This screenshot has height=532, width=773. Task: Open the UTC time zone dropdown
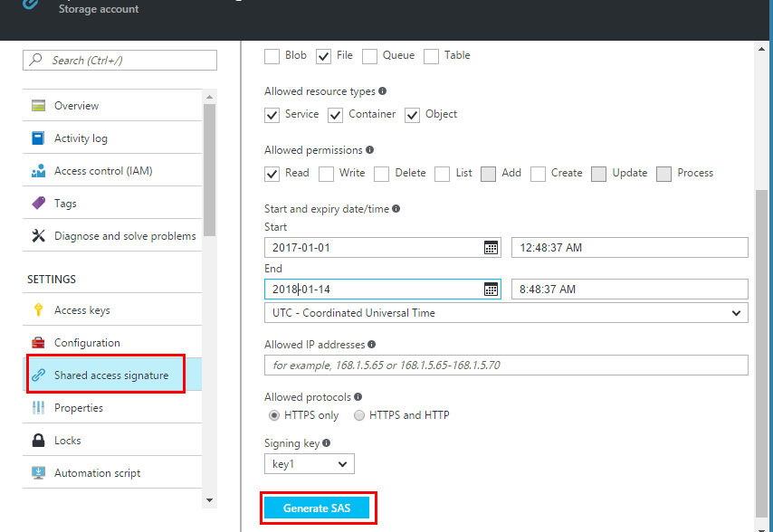pos(506,313)
